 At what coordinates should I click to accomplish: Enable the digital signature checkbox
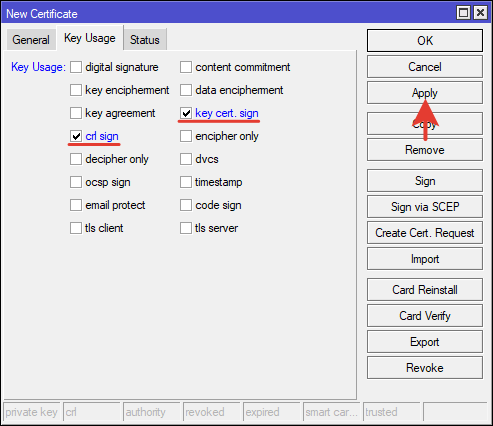76,67
